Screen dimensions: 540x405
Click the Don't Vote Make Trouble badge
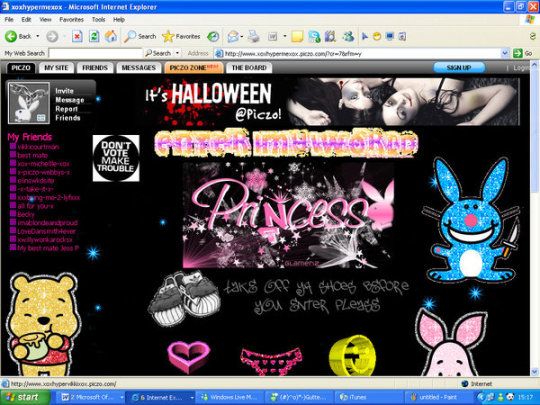coord(116,158)
